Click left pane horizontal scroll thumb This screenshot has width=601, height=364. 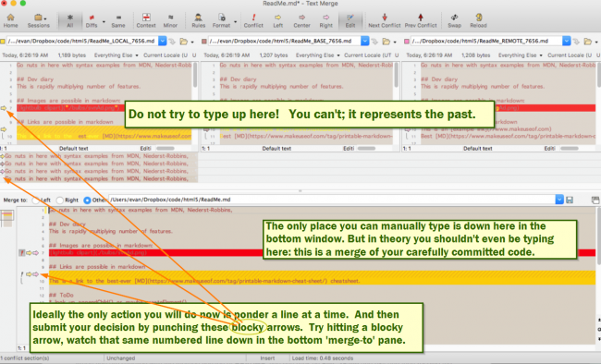[166, 149]
